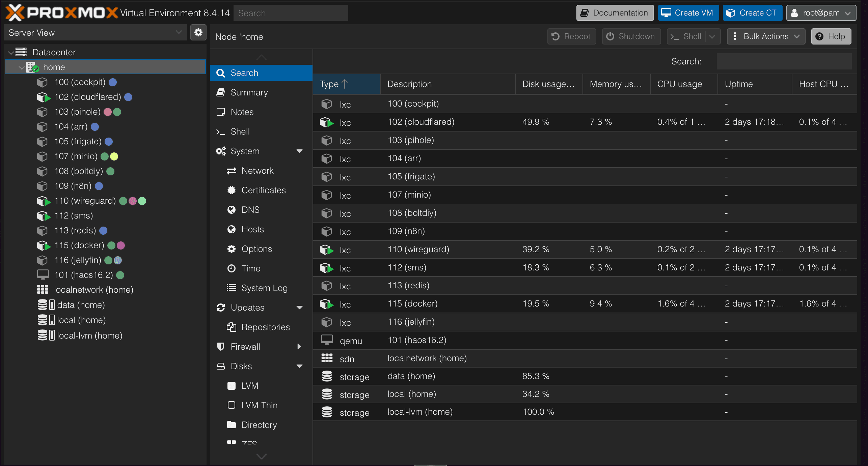
Task: Click the Create CT button
Action: point(752,13)
